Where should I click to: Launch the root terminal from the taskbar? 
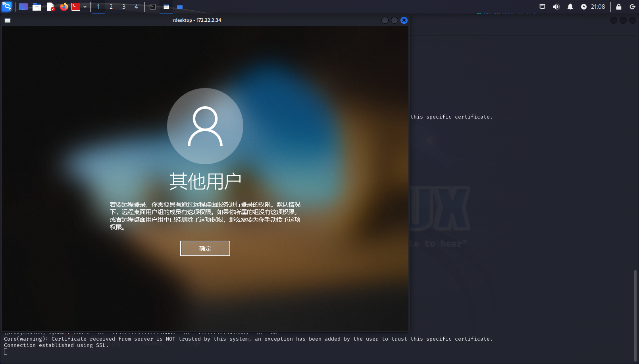point(76,6)
